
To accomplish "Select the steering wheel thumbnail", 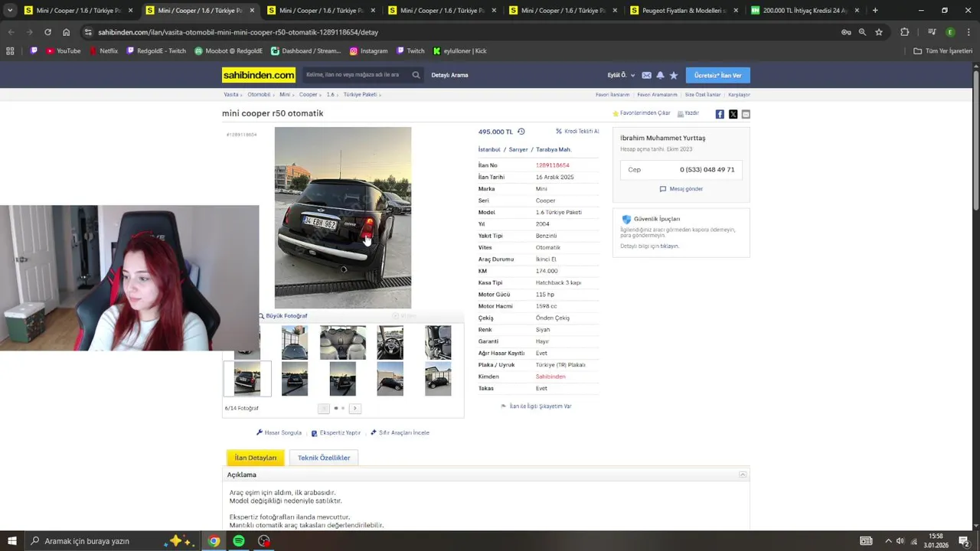I will (x=390, y=343).
